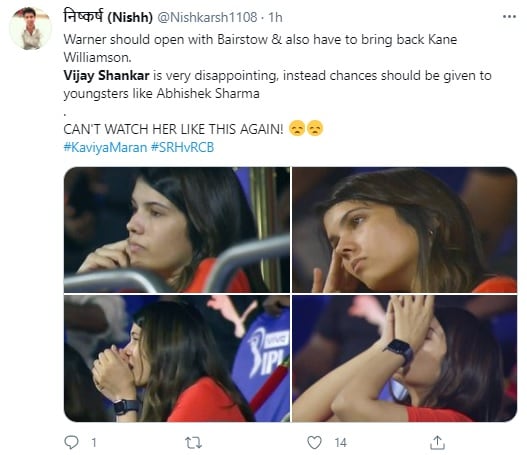Like the tweet with the heart icon
Viewport: 527px width, 455px height.
click(314, 443)
